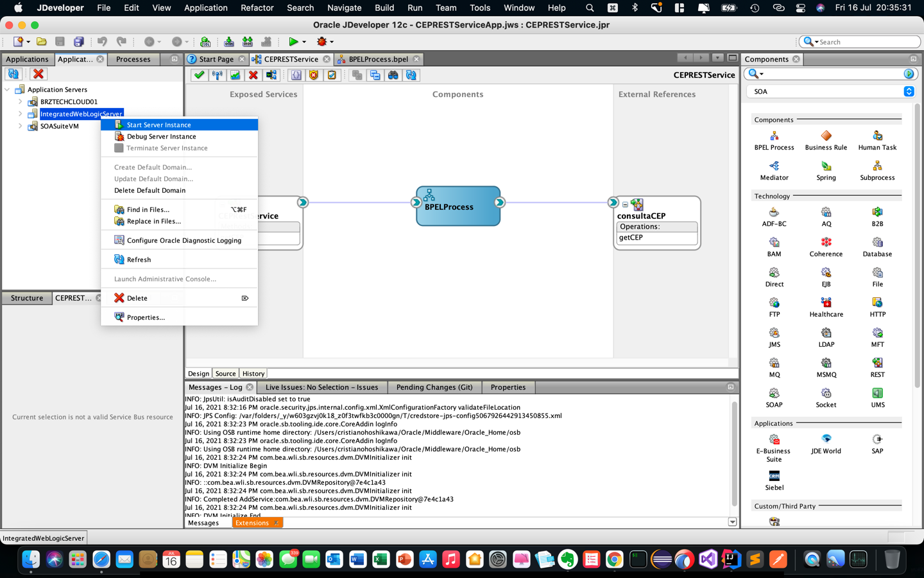Switch to the BPELProcess.bpel tab
The image size is (924, 578).
tap(378, 59)
